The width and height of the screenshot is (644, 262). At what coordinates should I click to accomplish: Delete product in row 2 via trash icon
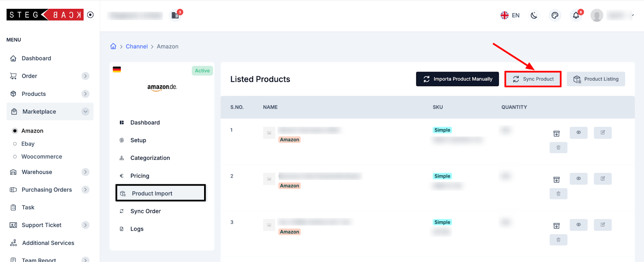[x=558, y=194]
